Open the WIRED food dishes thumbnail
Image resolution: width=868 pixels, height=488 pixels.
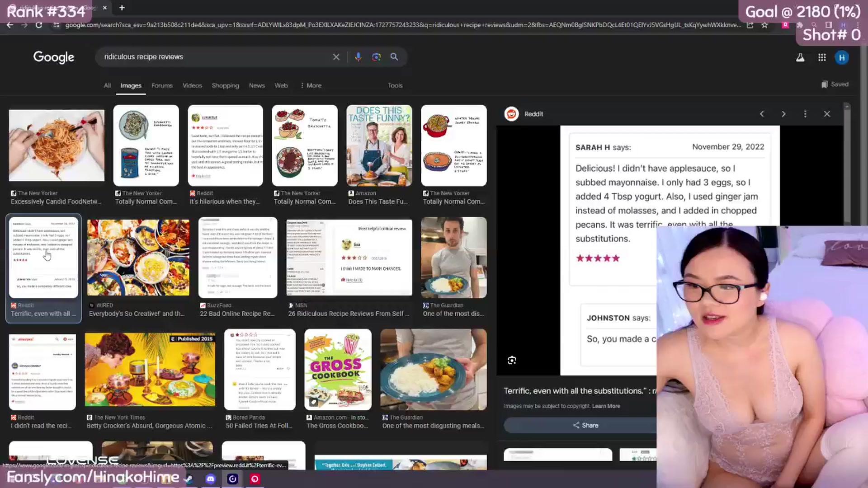[138, 258]
